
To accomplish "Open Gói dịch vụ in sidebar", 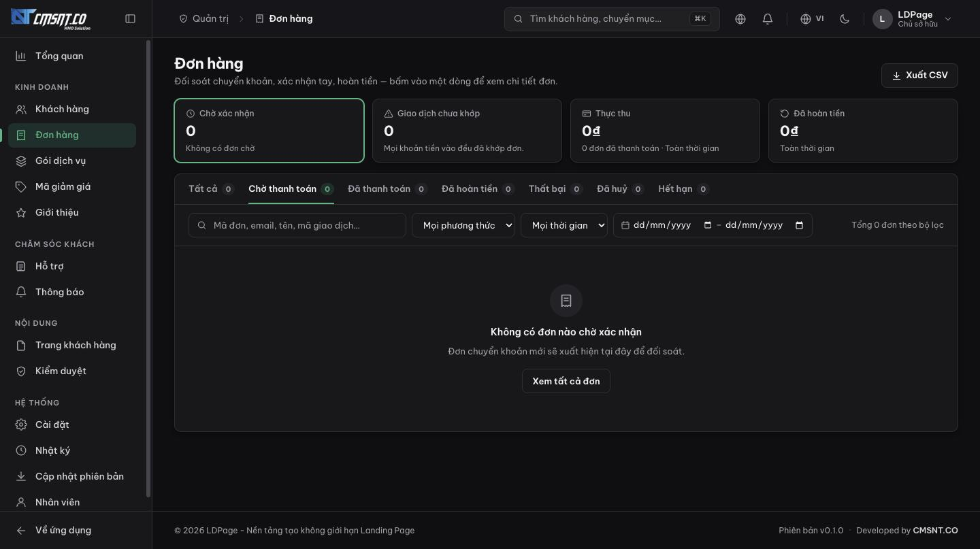I will 72,161.
